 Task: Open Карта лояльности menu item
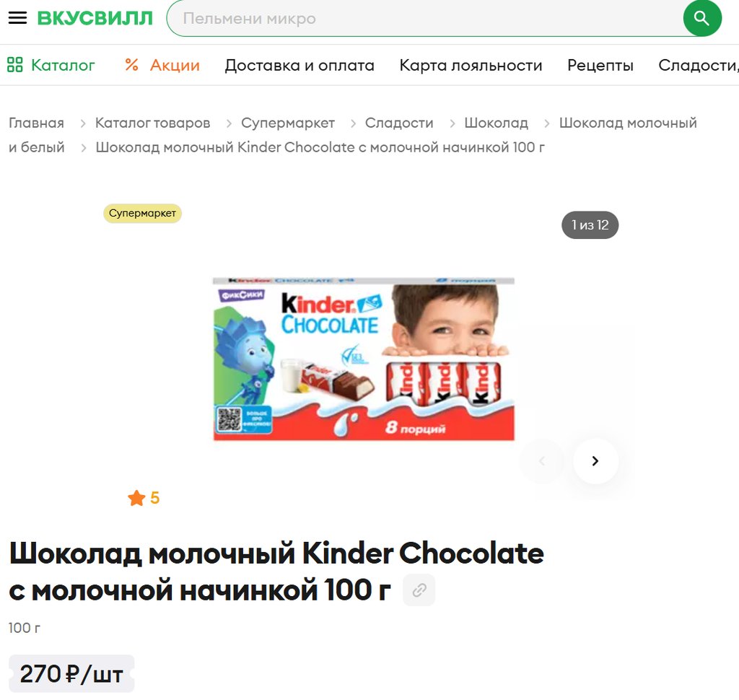(471, 65)
